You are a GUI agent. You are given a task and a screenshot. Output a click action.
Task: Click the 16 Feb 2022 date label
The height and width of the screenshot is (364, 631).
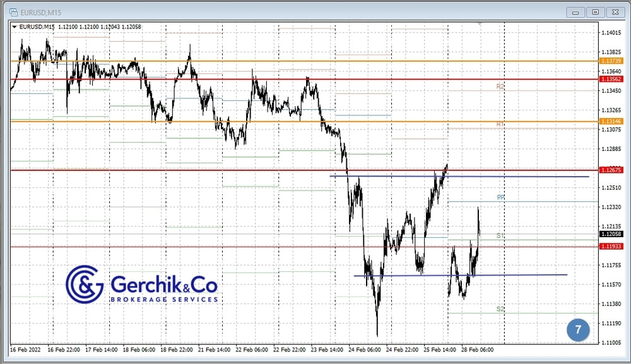pos(27,349)
